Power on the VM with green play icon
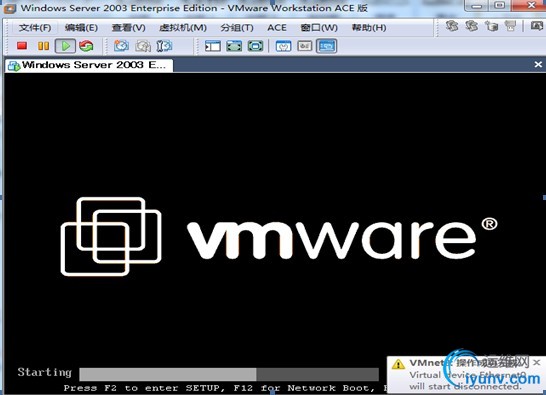 click(x=65, y=46)
